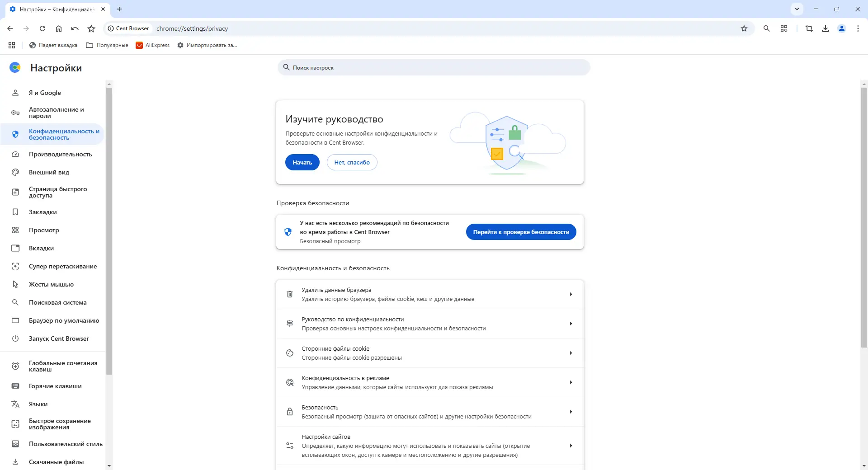868x470 pixels.
Task: Open the extensions grid icon
Action: pyautogui.click(x=784, y=28)
